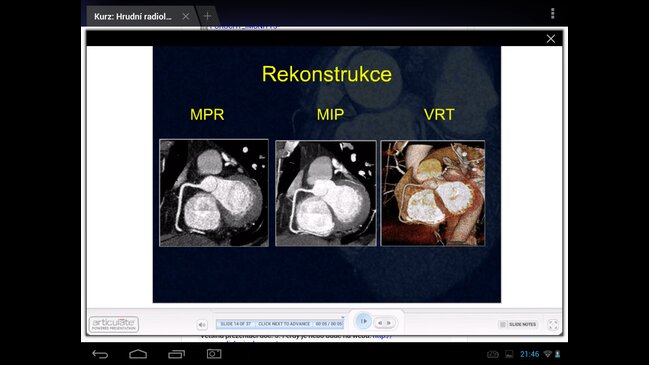Tap the screenshot capture icon

(214, 354)
